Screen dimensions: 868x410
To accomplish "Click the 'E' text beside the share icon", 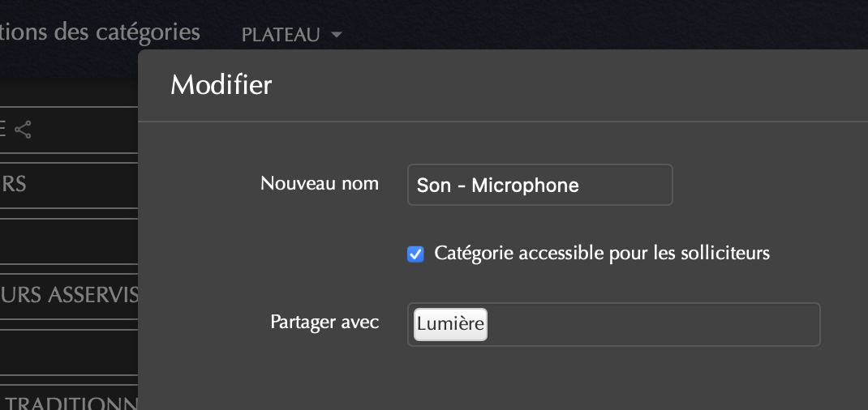I will [x=3, y=129].
